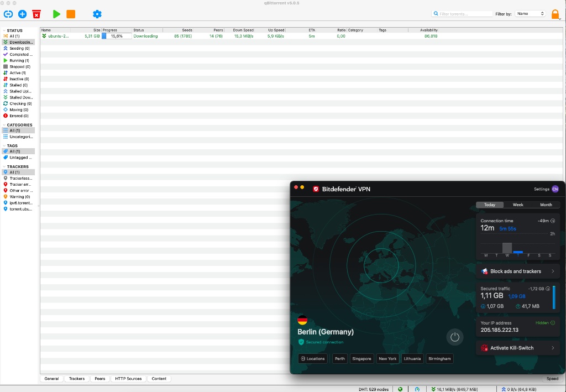Open Block ads and trackers chevron row

click(x=517, y=271)
